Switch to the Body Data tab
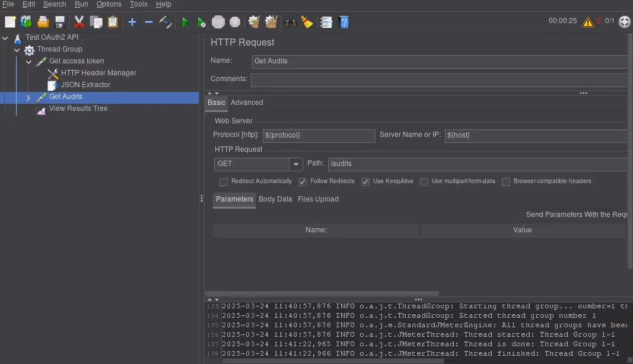The image size is (633, 364). pyautogui.click(x=275, y=199)
